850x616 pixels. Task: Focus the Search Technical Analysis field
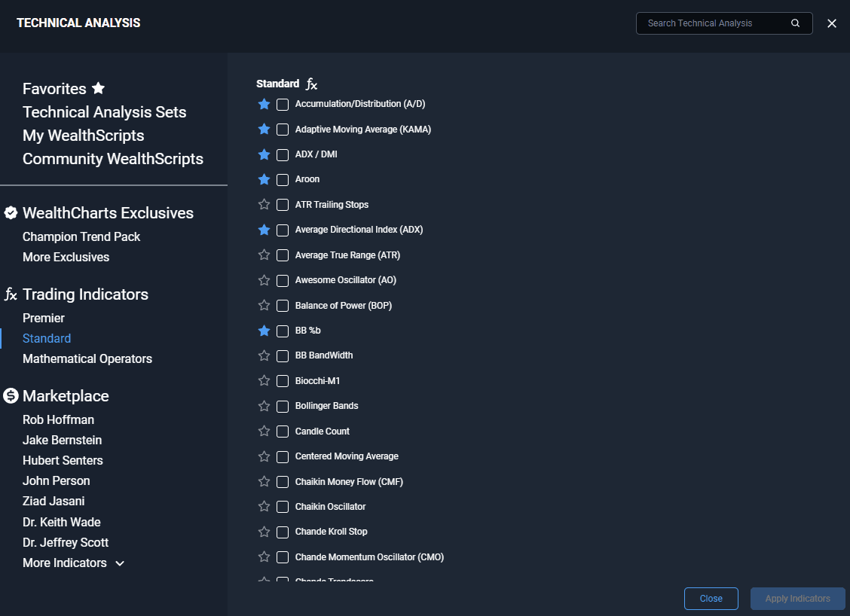click(724, 23)
